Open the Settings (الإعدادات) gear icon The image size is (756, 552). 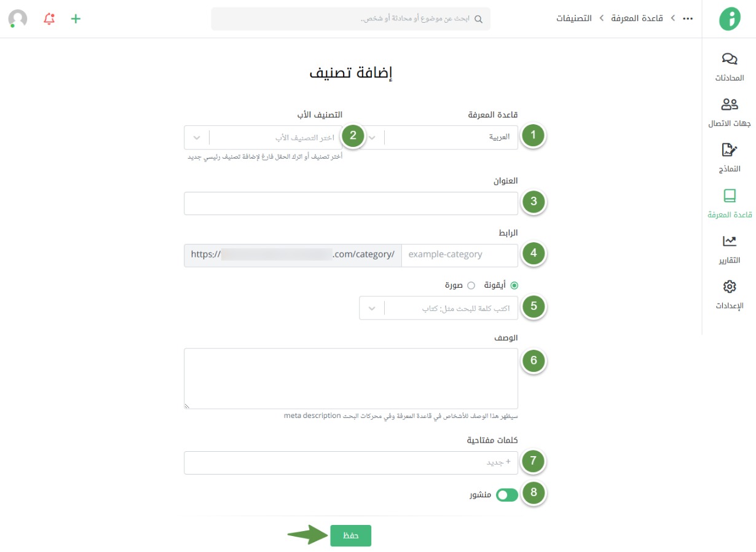pos(729,287)
